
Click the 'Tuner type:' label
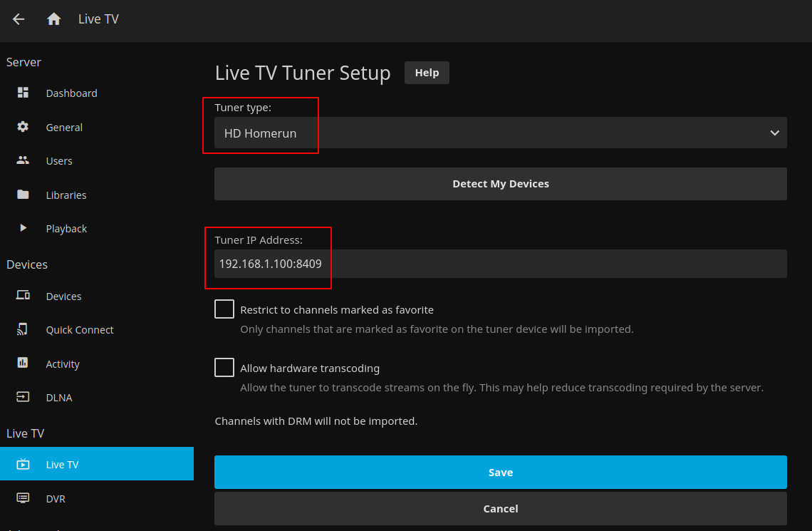pyautogui.click(x=243, y=108)
